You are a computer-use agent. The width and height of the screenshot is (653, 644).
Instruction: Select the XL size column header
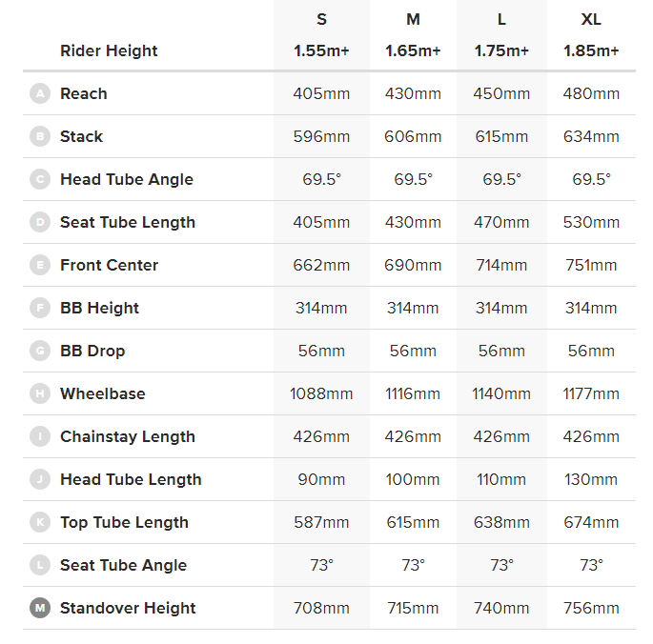point(591,20)
